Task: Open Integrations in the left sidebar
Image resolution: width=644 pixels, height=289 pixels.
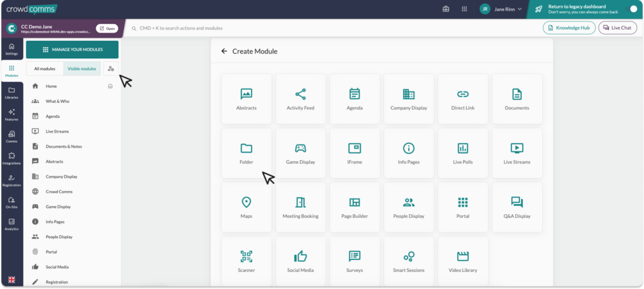Action: pos(11,158)
